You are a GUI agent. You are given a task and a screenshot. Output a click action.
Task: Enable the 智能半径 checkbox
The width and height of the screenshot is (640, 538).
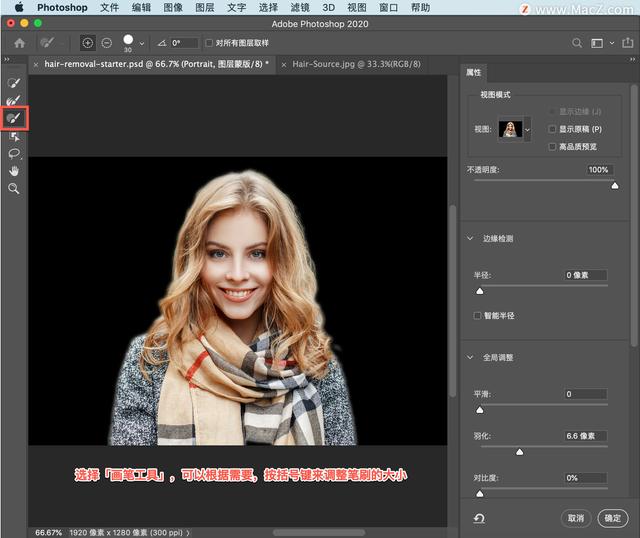click(x=477, y=316)
